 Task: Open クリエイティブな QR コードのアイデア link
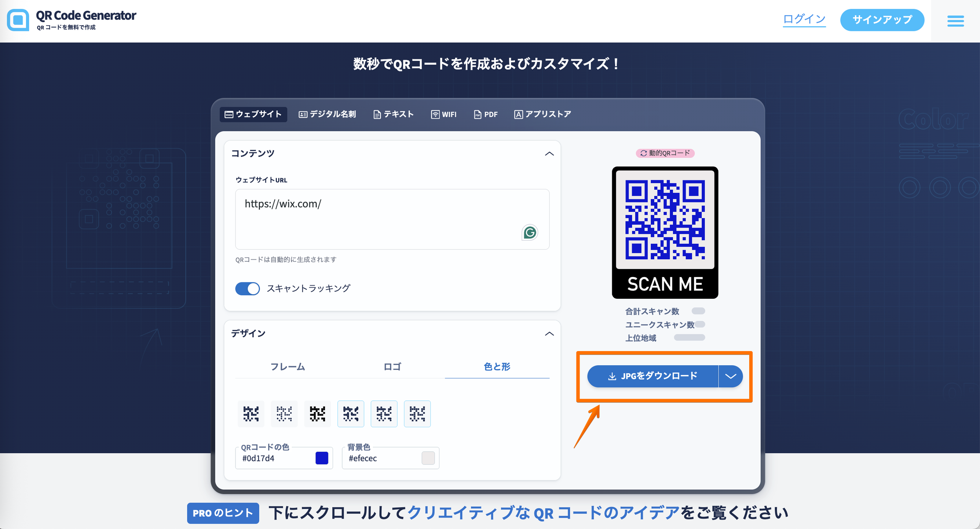(544, 513)
